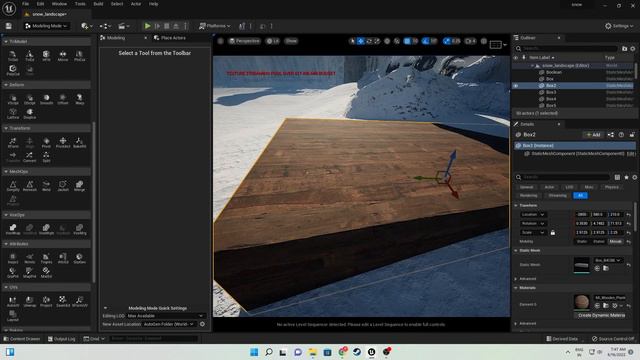This screenshot has height=360, width=640.
Task: Click Create Dynamic Material button
Action: (602, 316)
